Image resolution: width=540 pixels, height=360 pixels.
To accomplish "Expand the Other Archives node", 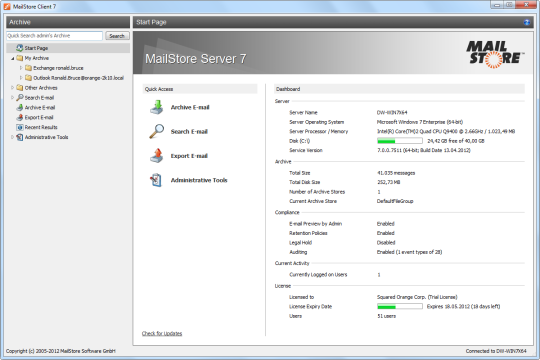I will click(x=13, y=88).
